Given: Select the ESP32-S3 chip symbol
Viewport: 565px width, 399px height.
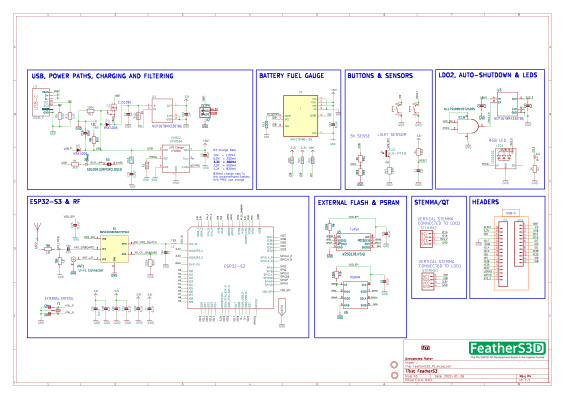Looking at the screenshot, I should (230, 267).
